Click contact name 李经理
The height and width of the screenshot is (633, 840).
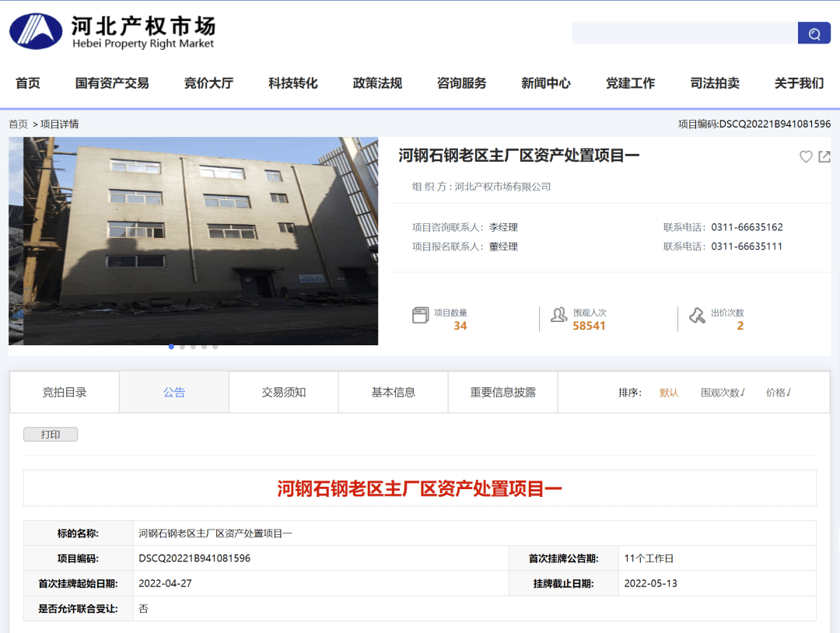click(503, 227)
